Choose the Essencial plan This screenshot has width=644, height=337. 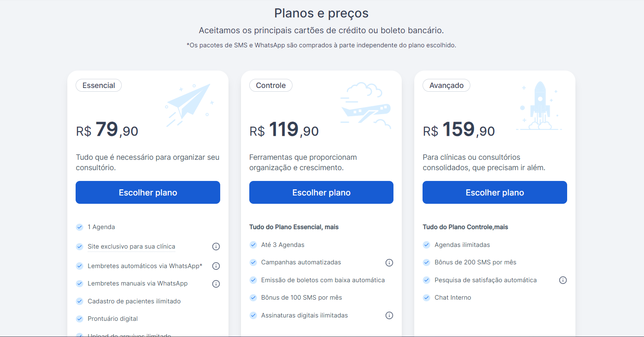[x=148, y=193]
